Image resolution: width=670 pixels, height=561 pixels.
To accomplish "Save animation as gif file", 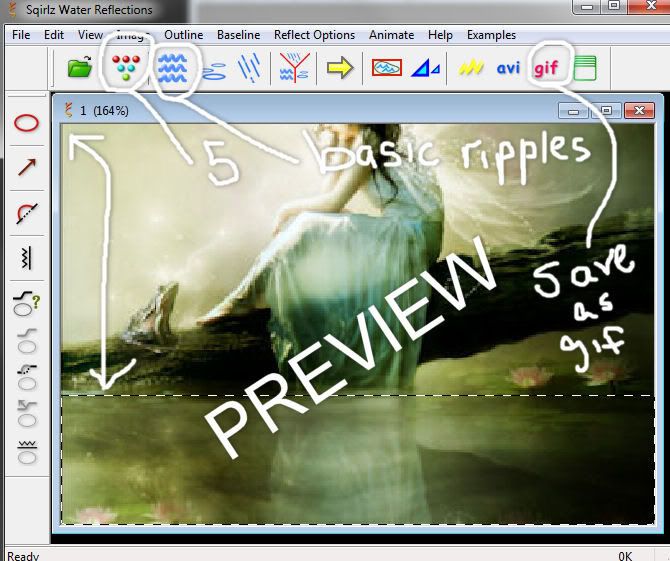I will click(x=547, y=68).
